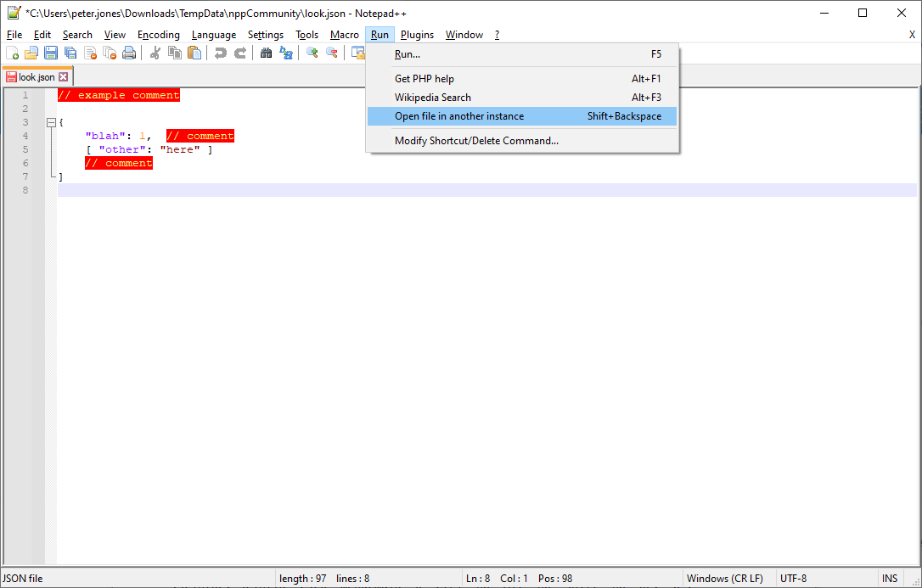Toggle the INS insert mode indicator
The height and width of the screenshot is (588, 922).
click(x=890, y=579)
